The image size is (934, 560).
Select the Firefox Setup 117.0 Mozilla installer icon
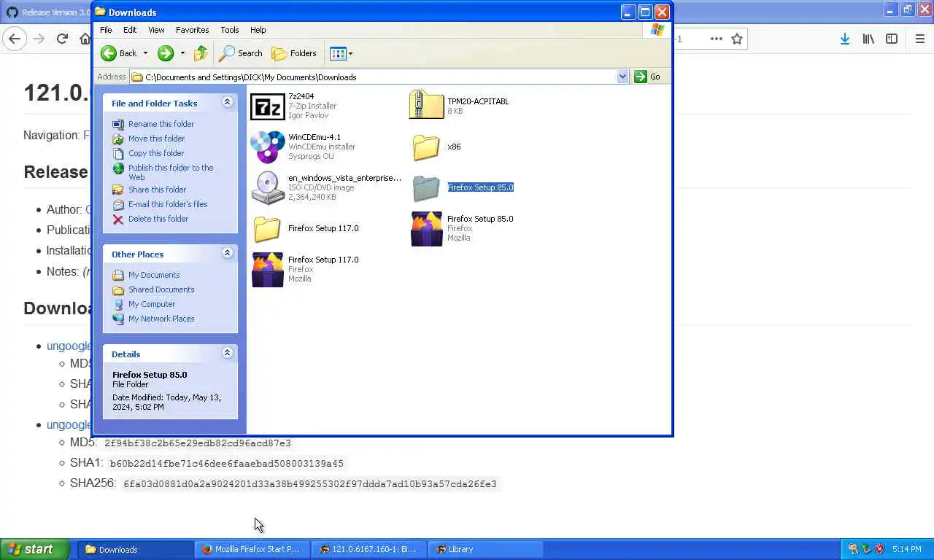(x=267, y=270)
